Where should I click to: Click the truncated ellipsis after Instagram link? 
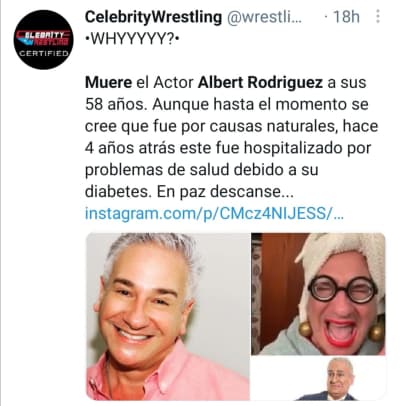coord(338,215)
